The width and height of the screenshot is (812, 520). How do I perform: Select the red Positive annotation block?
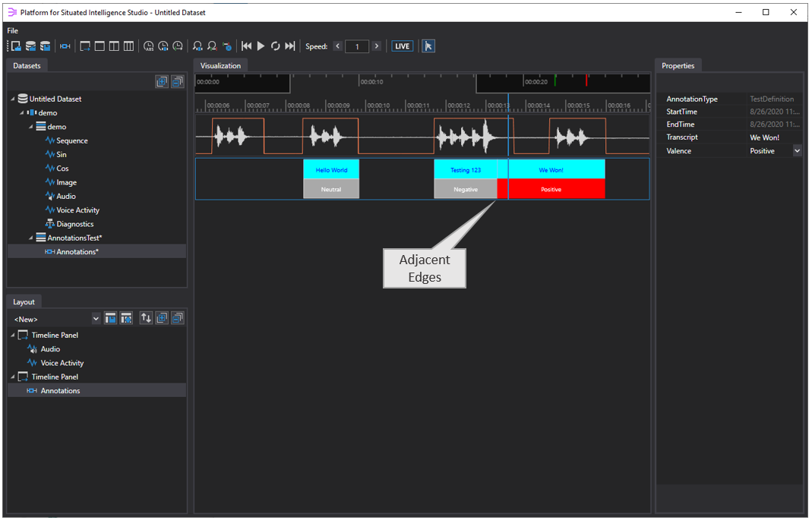click(x=551, y=189)
